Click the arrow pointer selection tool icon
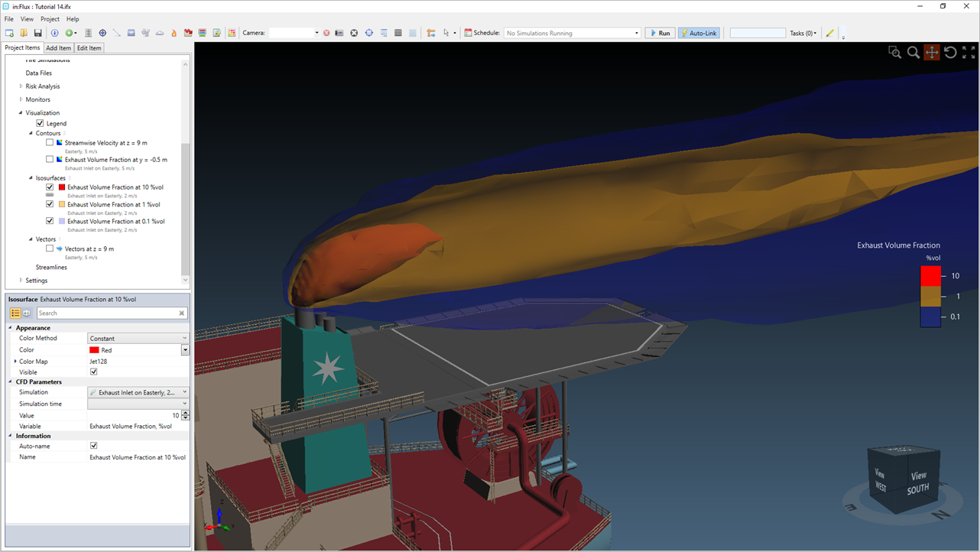Viewport: 980px width, 552px height. (446, 33)
